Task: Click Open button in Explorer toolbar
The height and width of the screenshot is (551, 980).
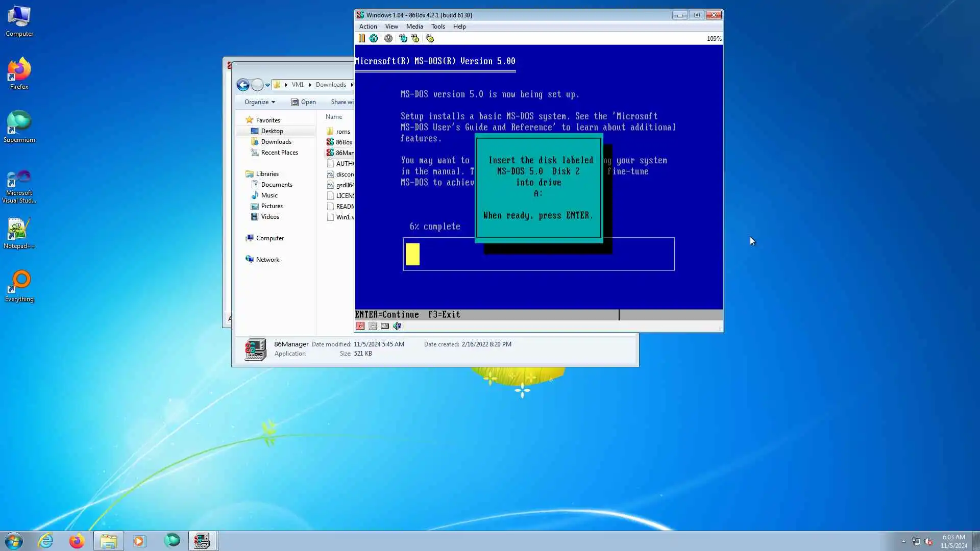Action: click(x=304, y=102)
